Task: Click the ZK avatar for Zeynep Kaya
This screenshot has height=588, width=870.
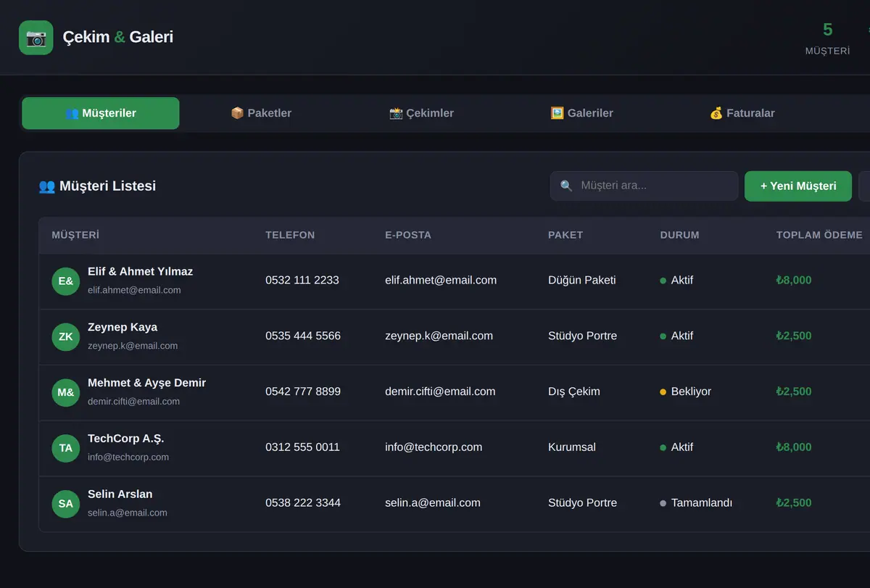Action: [x=66, y=337]
